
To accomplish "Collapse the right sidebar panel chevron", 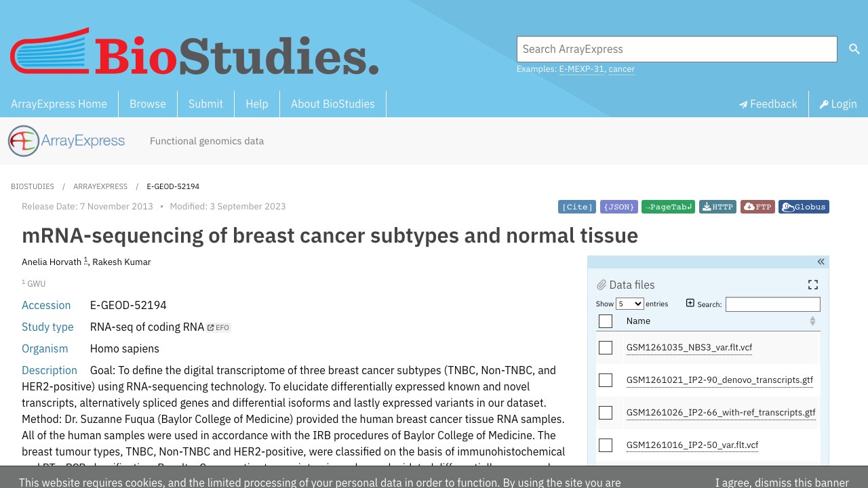I will (821, 262).
